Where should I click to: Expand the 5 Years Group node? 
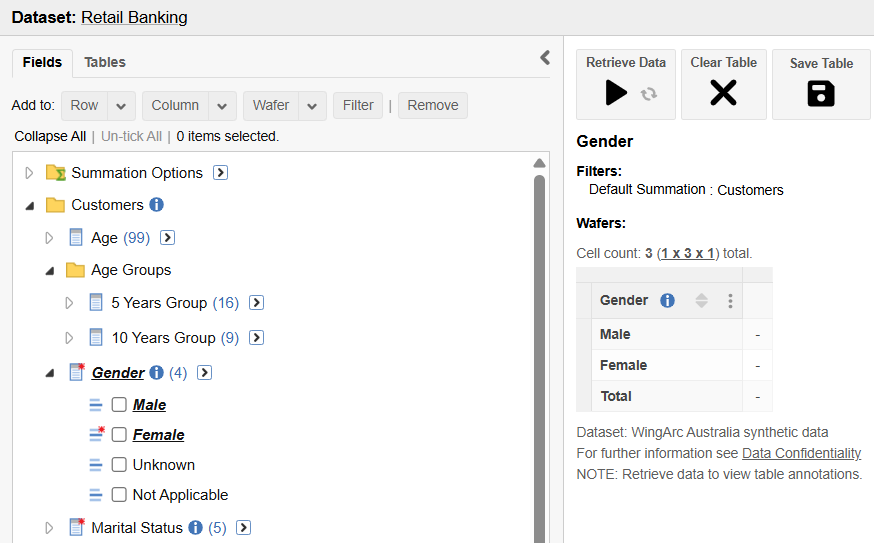point(69,303)
